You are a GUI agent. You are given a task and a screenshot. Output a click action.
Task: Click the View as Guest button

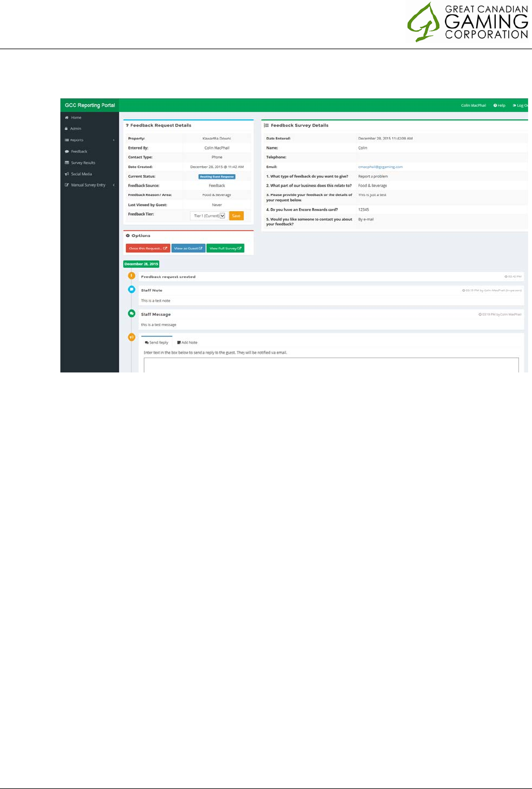click(x=188, y=248)
